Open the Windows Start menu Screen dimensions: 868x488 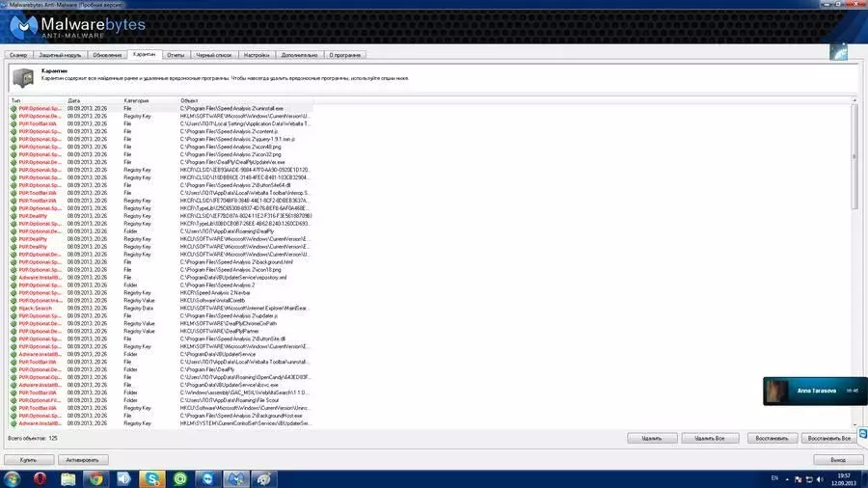(x=12, y=478)
